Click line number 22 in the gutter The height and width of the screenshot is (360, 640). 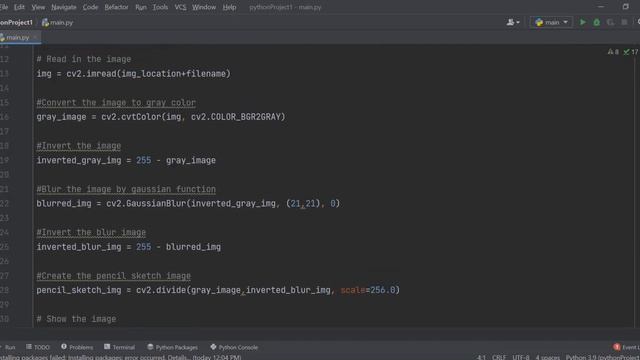[x=4, y=203]
